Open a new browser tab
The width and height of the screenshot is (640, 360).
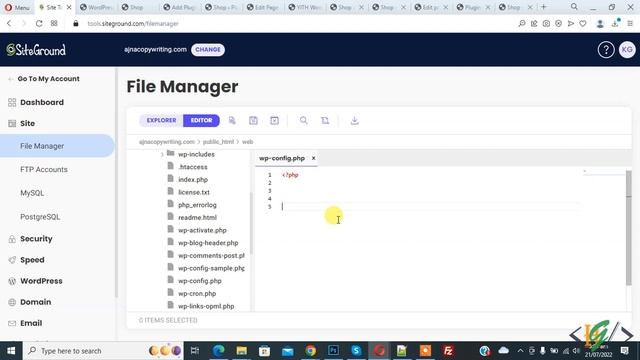(543, 7)
